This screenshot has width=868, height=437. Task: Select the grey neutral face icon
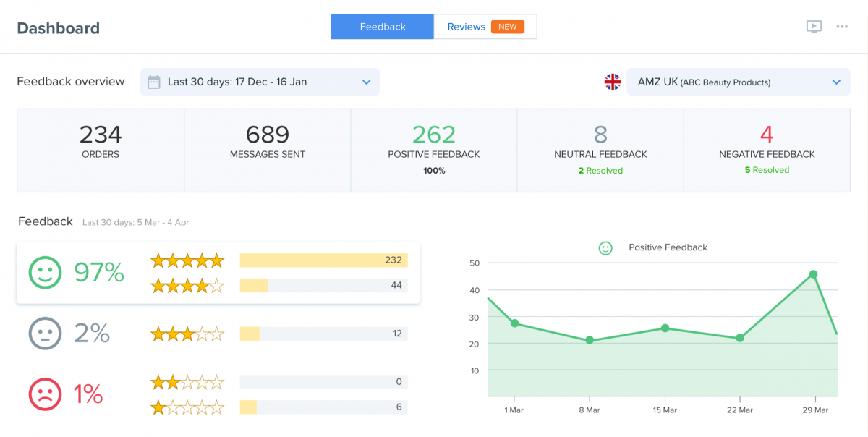46,334
